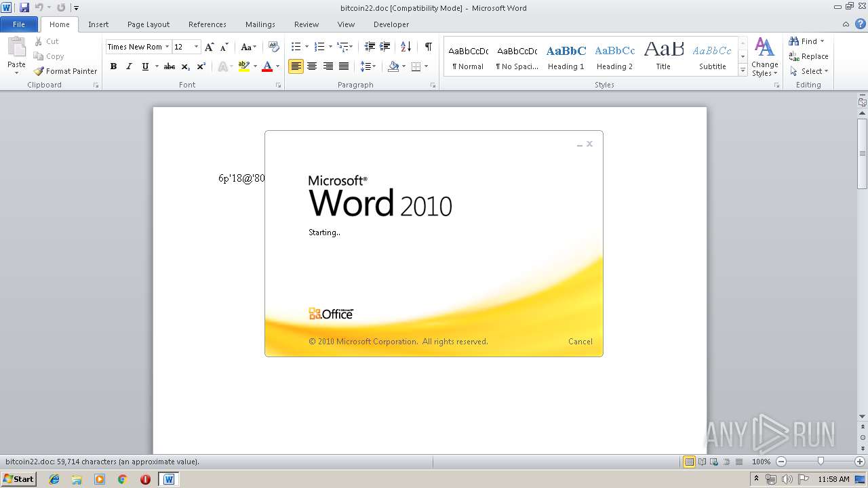Open Windows Explorer from taskbar

(77, 479)
